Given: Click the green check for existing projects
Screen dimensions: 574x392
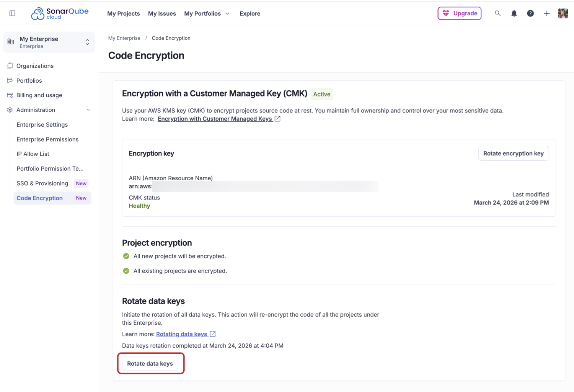Looking at the screenshot, I should pos(126,271).
